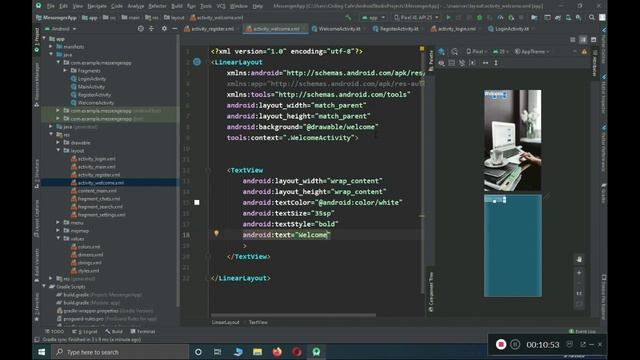Click the Windows Start button
Viewport: 640px width, 360px height.
tap(42, 352)
